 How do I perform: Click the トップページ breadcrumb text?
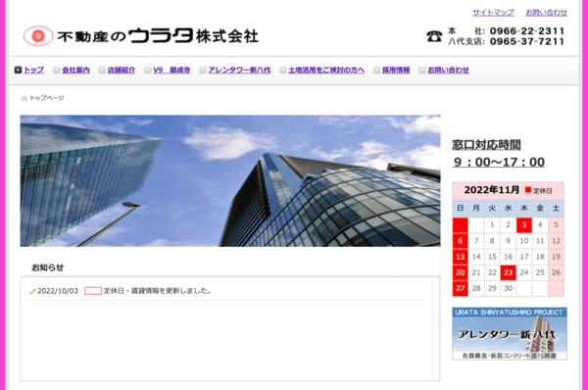tap(47, 98)
